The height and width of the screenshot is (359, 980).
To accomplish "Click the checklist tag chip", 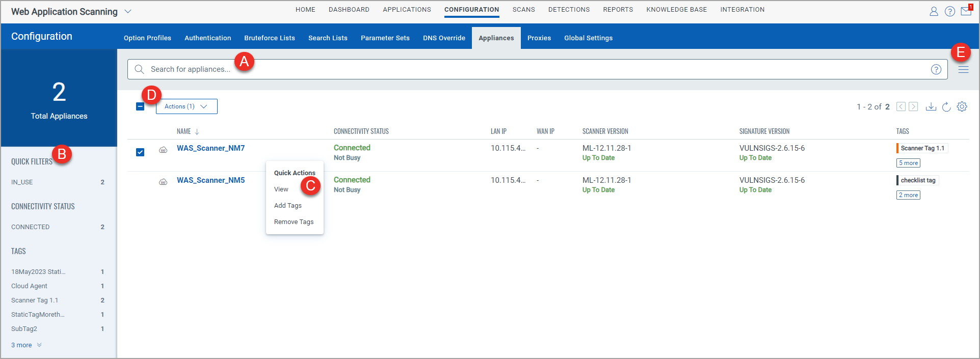I will [x=917, y=180].
